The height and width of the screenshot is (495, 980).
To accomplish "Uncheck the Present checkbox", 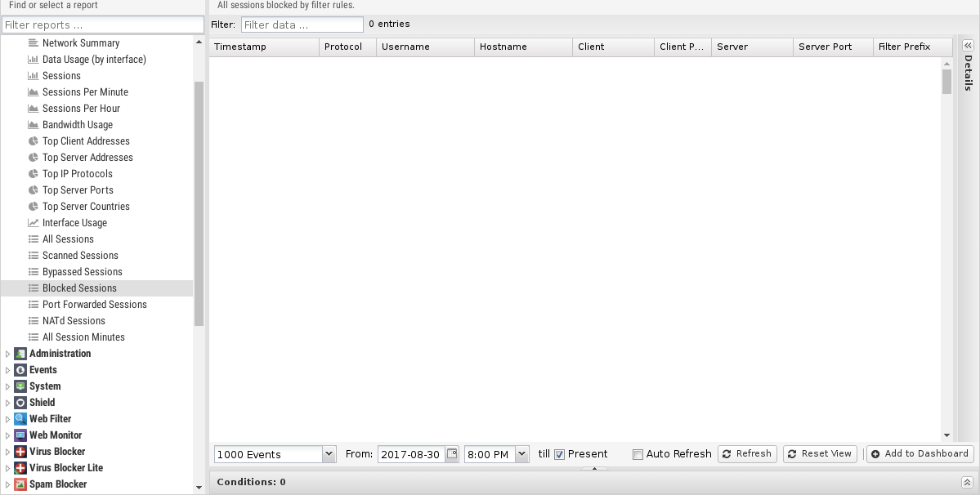I will (560, 454).
